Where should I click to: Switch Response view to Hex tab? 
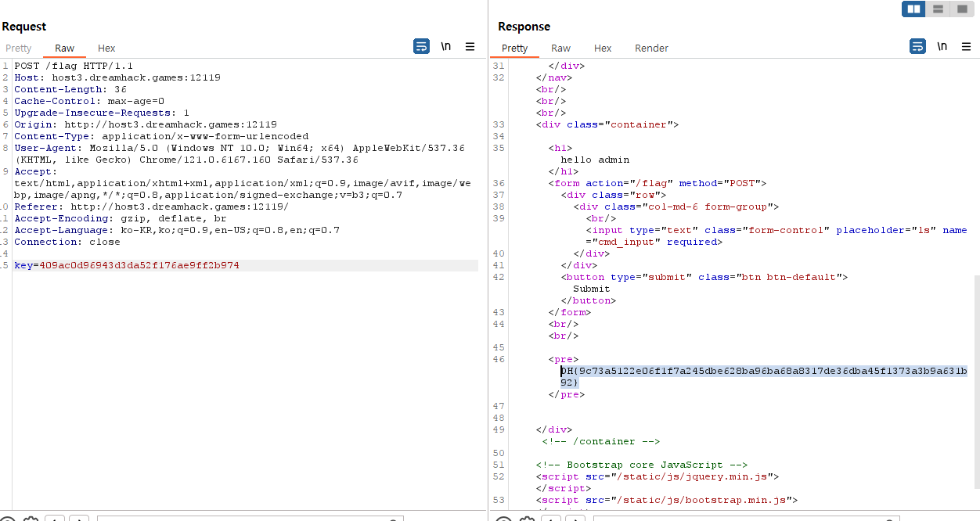(603, 49)
